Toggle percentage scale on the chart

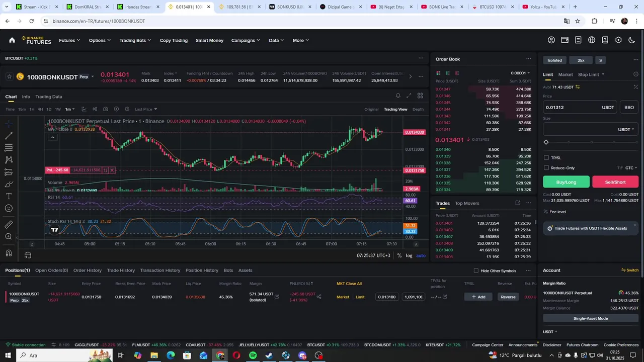(x=399, y=255)
